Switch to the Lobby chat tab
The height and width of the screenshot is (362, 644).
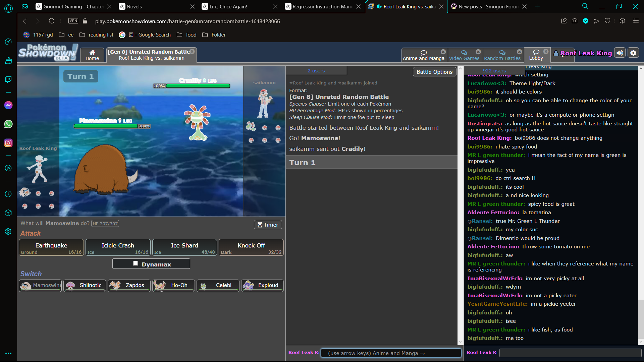tap(536, 55)
